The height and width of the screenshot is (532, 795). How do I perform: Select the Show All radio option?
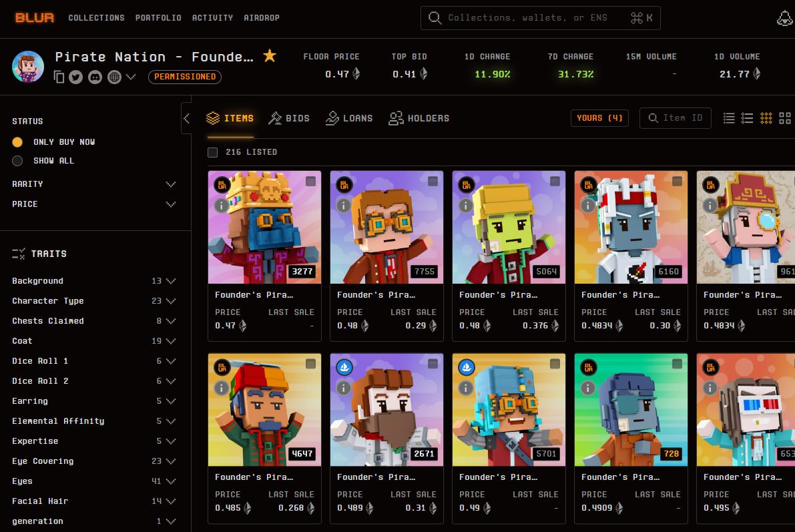pos(17,161)
